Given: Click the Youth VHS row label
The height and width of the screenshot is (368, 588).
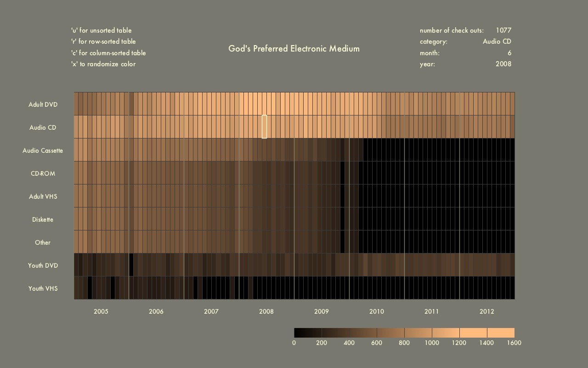Looking at the screenshot, I should coord(43,288).
